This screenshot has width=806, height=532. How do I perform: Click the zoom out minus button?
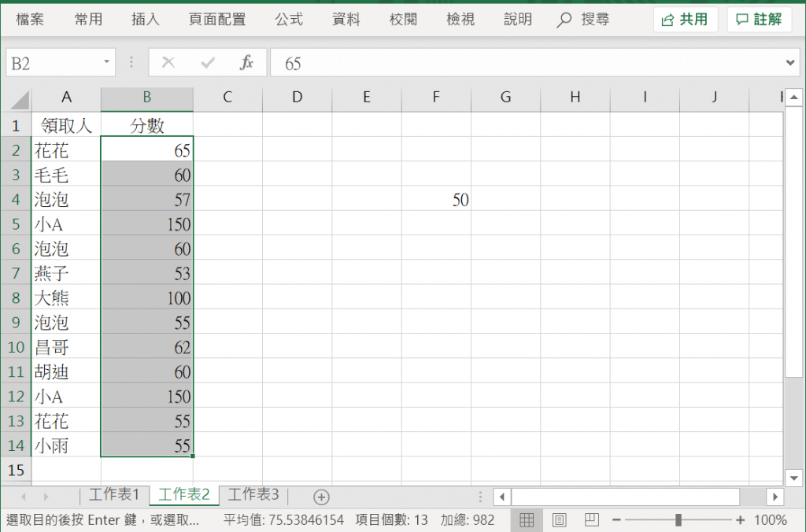(617, 519)
